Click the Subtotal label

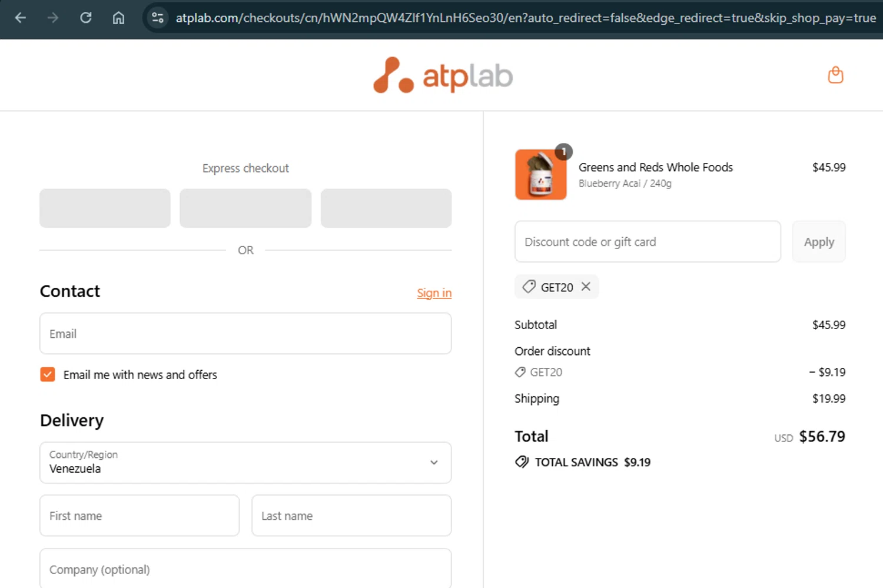pos(536,325)
